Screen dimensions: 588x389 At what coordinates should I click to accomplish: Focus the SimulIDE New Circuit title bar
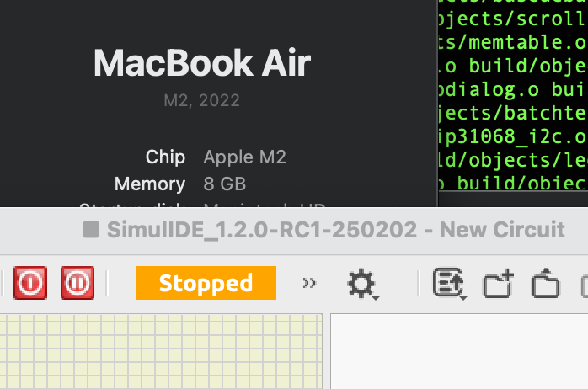coord(335,230)
